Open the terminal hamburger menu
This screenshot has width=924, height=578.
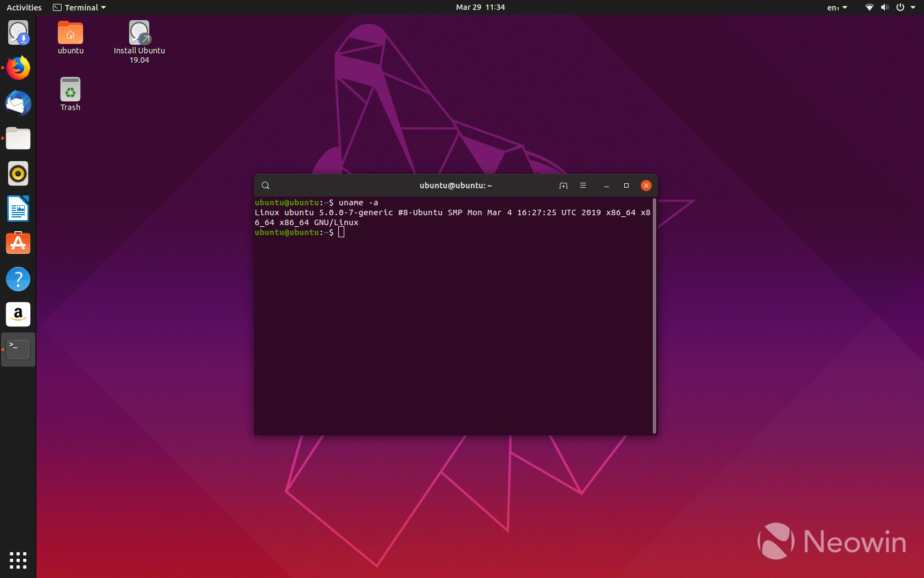583,186
